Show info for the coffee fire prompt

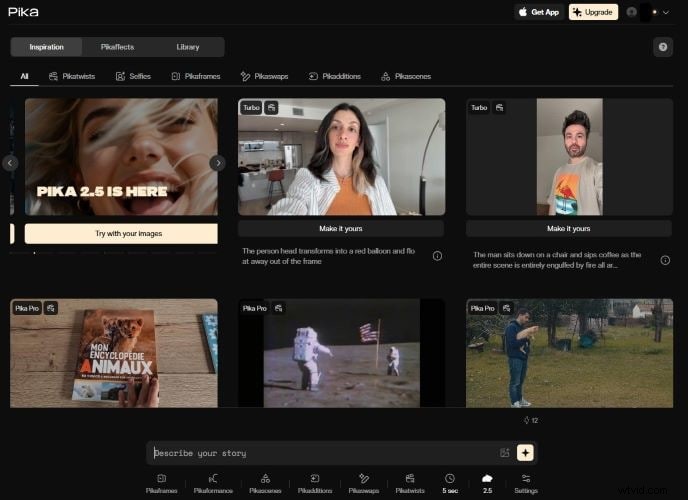pyautogui.click(x=665, y=260)
